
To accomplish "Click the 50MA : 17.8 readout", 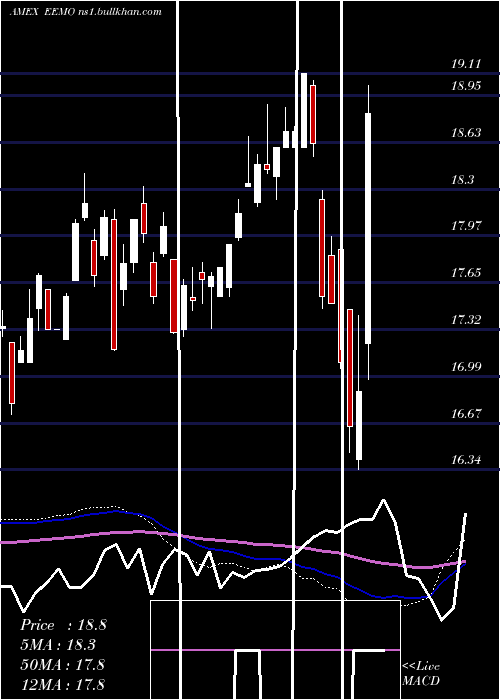I will [62, 664].
